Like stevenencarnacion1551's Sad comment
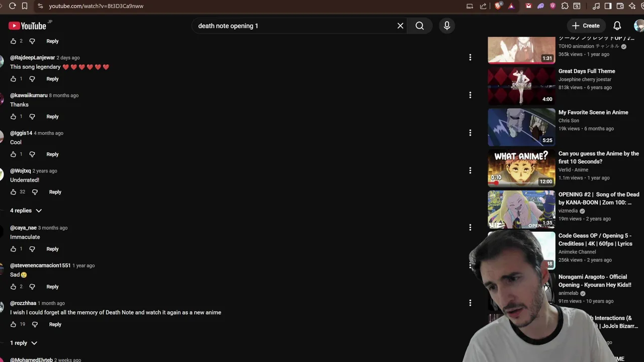 pos(14,287)
